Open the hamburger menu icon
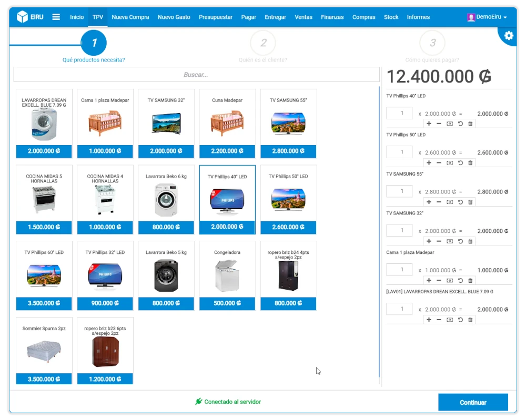The width and height of the screenshot is (526, 420). click(56, 17)
